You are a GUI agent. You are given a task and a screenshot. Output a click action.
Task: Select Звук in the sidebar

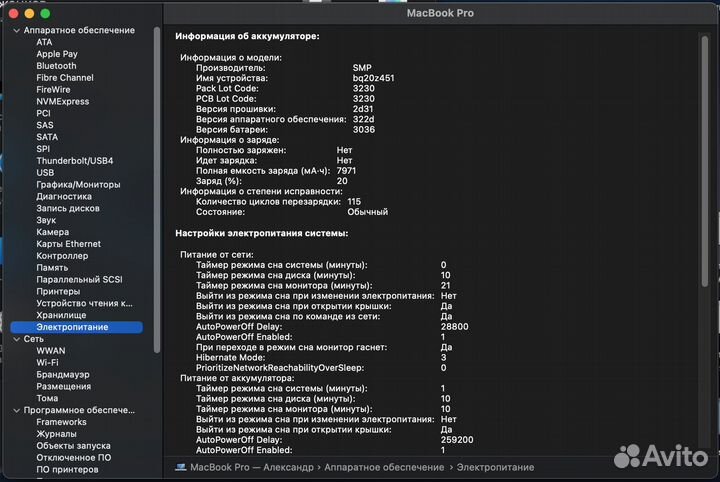click(x=46, y=220)
